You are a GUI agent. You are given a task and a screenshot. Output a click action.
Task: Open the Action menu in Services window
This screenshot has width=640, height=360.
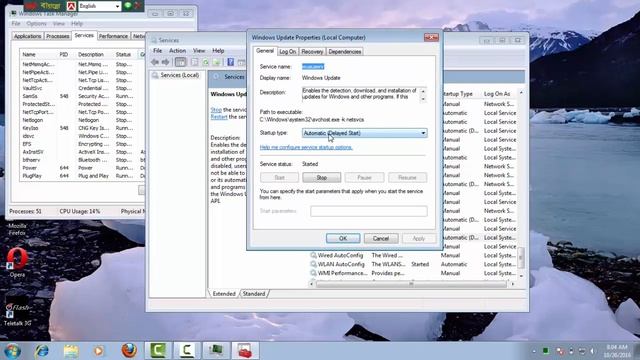pos(177,51)
